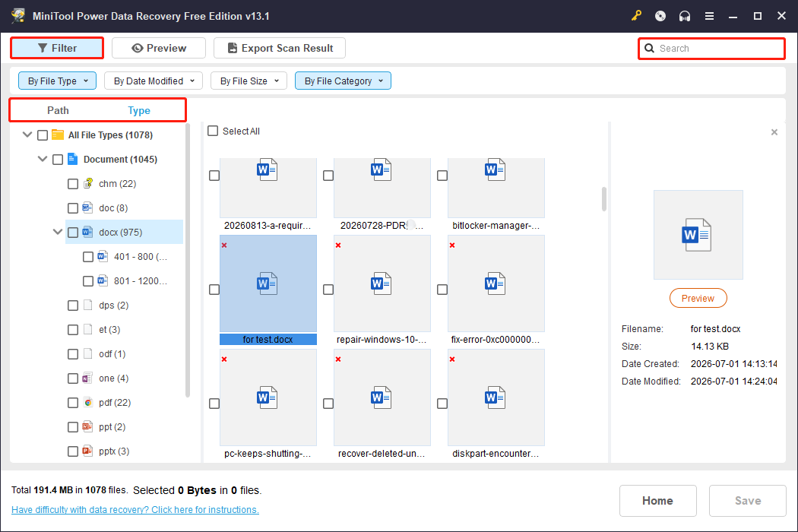Open the By Date Modified dropdown
Viewport: 798px width, 532px height.
[154, 81]
